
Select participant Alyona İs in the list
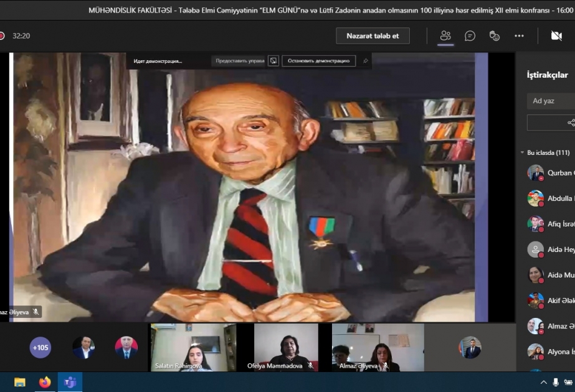[x=551, y=352]
